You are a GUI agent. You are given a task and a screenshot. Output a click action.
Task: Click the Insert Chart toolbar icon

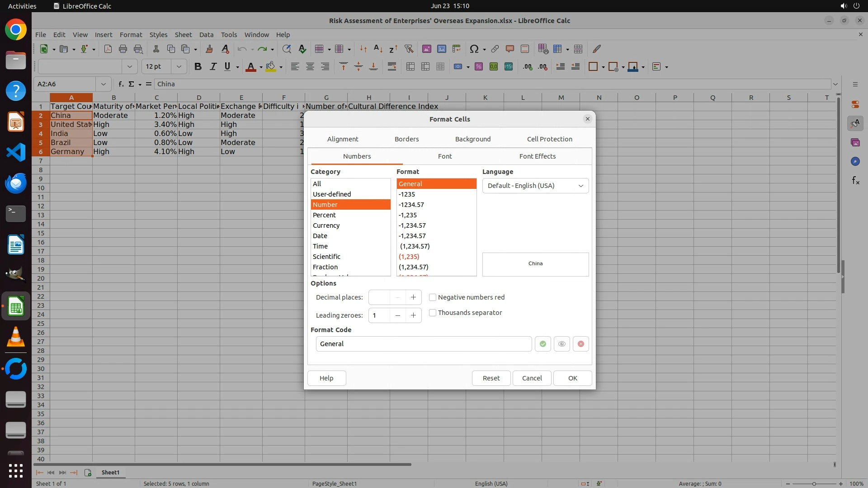point(441,49)
